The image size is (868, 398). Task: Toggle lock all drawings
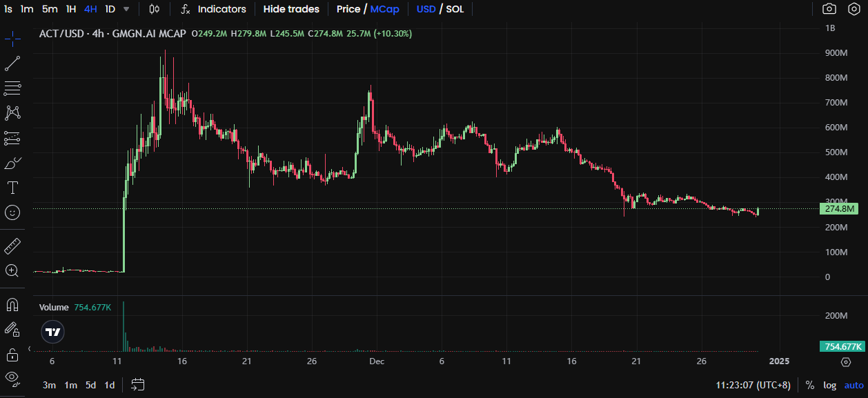(12, 355)
